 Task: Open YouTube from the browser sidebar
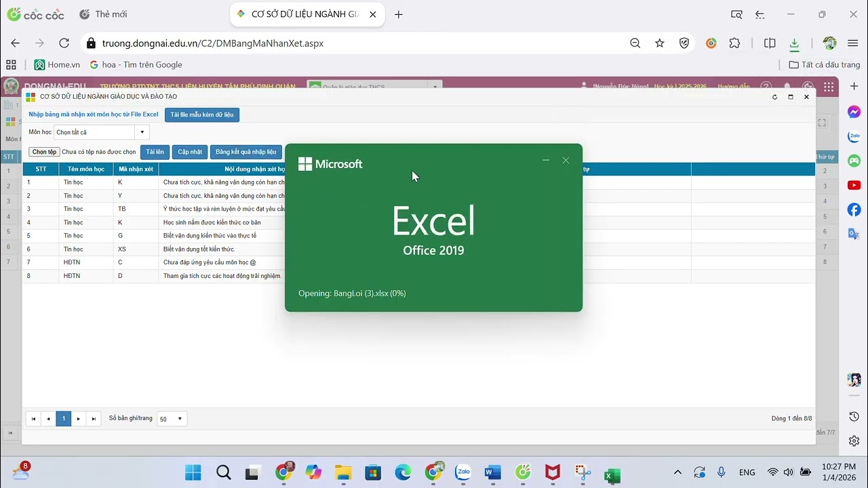(854, 185)
